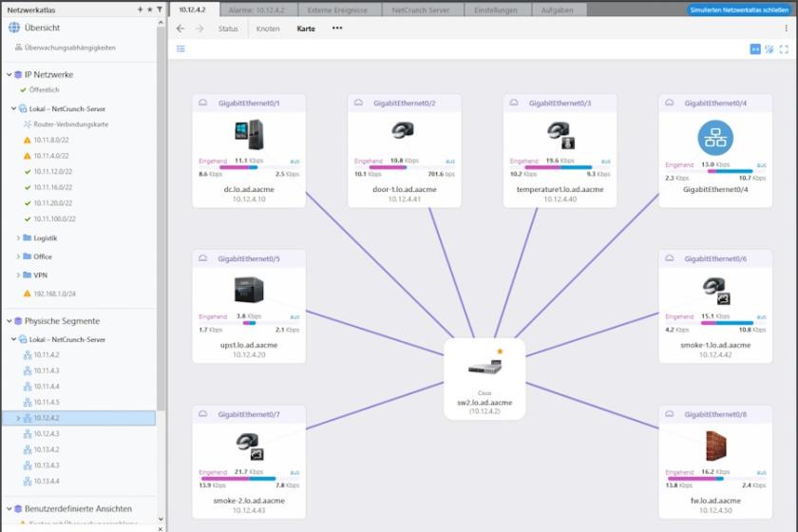Collapse the Physische Segmente section
798x532 pixels.
pyautogui.click(x=9, y=321)
